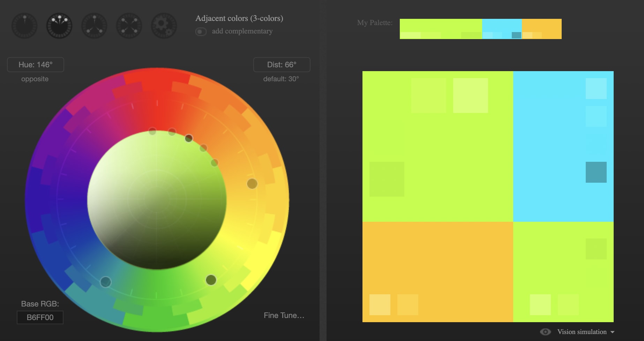The image size is (644, 341).
Task: Reset distance to default: 30°
Action: click(281, 79)
